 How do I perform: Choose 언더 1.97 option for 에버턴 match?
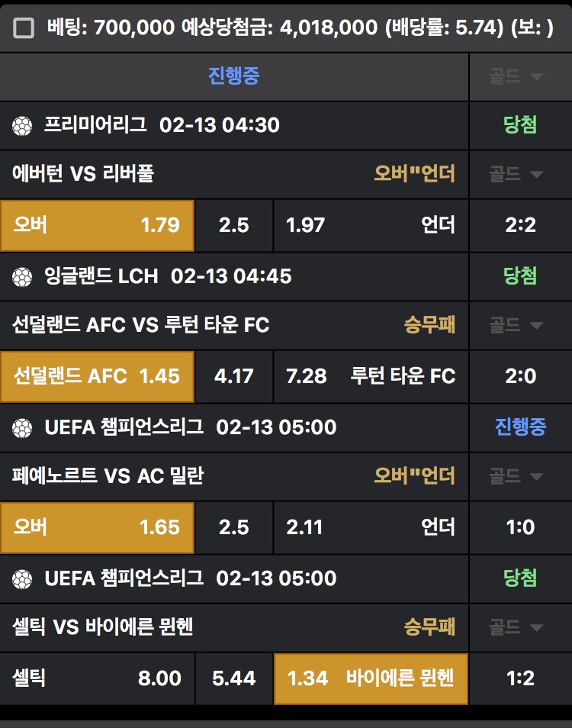[371, 225]
